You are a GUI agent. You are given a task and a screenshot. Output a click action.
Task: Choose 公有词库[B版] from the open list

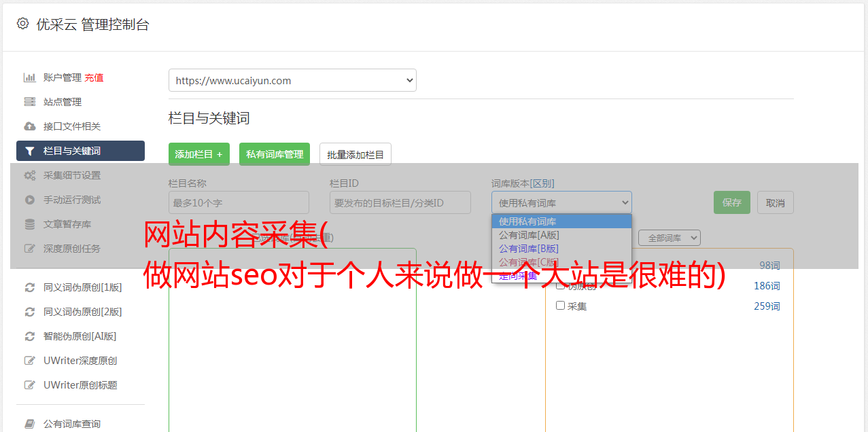coord(561,249)
